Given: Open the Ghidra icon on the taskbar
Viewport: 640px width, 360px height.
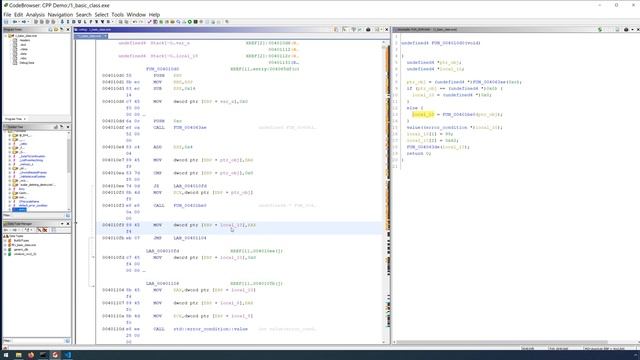Looking at the screenshot, I should (55, 355).
